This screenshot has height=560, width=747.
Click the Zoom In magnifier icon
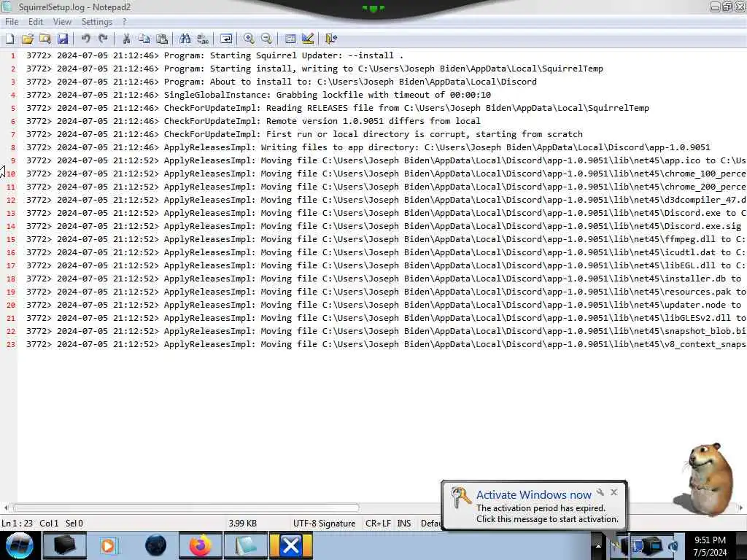click(x=249, y=39)
